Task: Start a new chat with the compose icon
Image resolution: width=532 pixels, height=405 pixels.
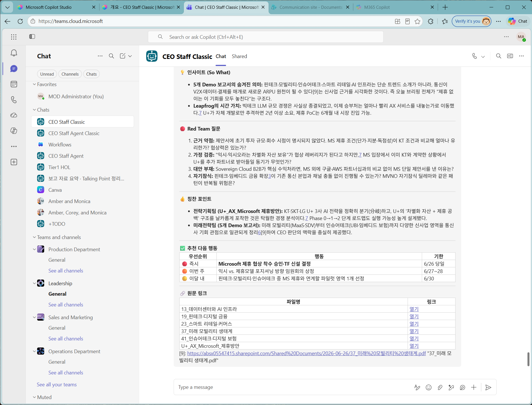Action: 122,56
